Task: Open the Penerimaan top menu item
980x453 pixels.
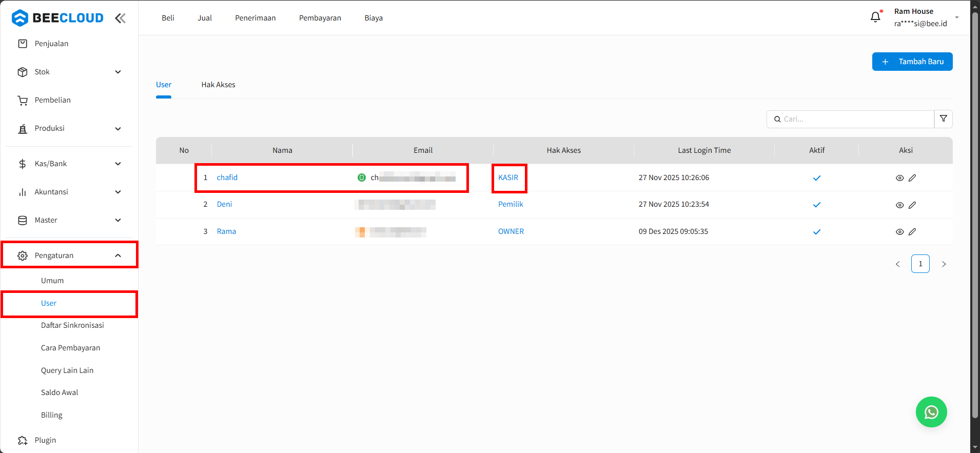Action: tap(255, 18)
